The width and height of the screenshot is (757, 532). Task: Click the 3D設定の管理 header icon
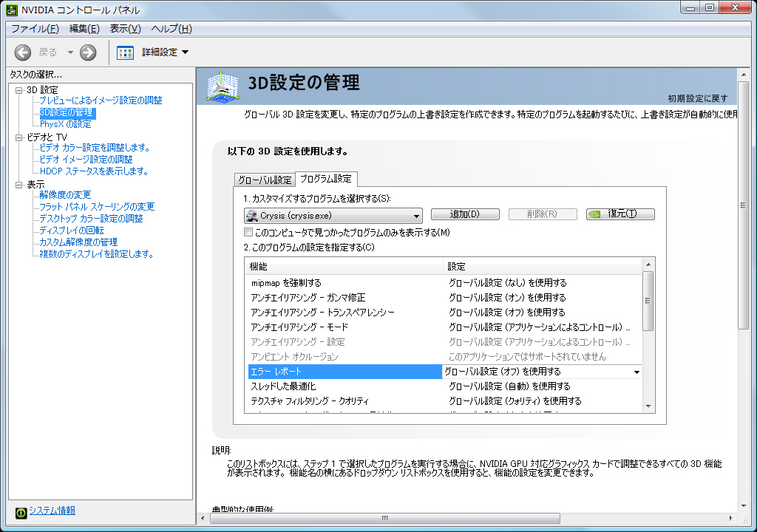223,86
